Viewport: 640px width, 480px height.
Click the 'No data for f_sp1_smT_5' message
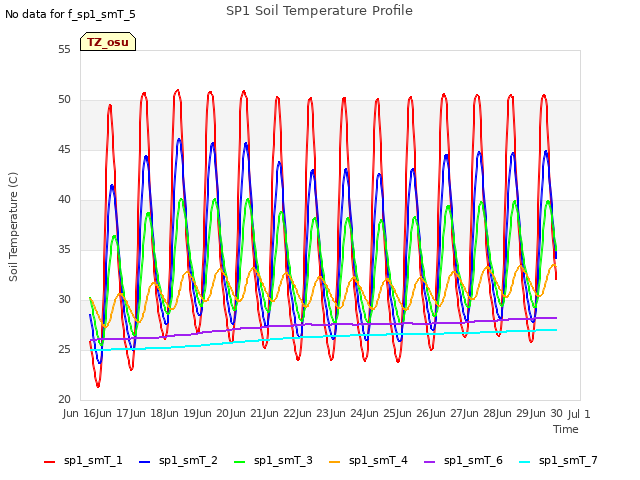(70, 15)
